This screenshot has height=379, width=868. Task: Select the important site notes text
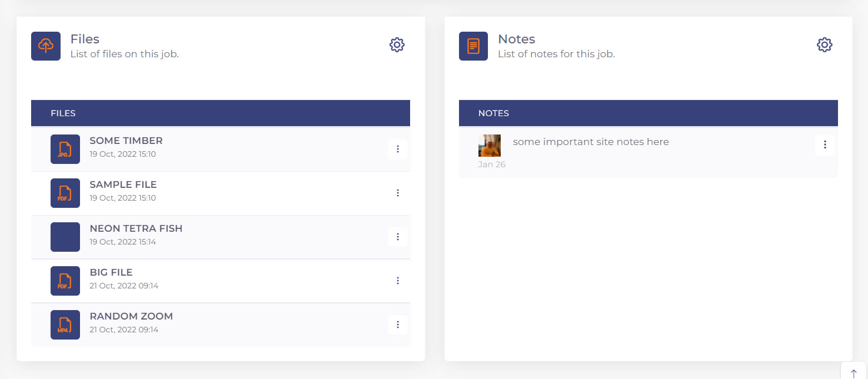click(591, 142)
